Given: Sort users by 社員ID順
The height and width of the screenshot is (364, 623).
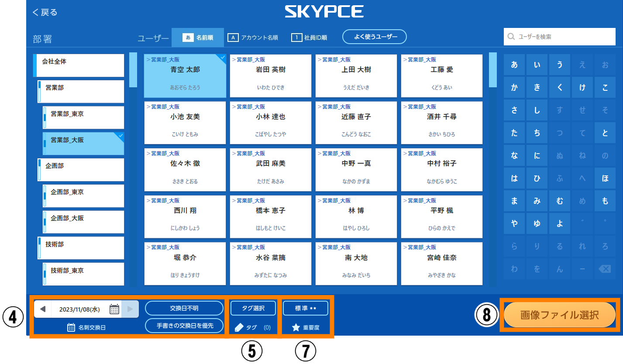Looking at the screenshot, I should [310, 38].
